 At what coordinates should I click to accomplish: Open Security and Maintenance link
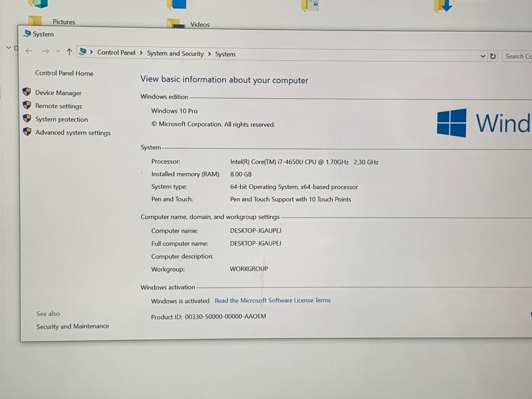pos(72,326)
